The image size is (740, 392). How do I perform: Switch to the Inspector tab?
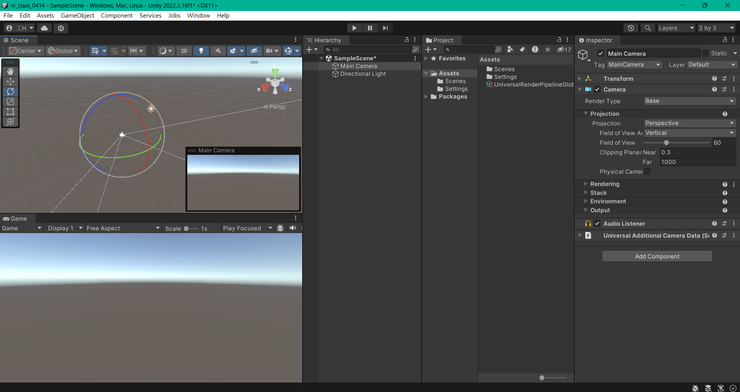tap(596, 40)
